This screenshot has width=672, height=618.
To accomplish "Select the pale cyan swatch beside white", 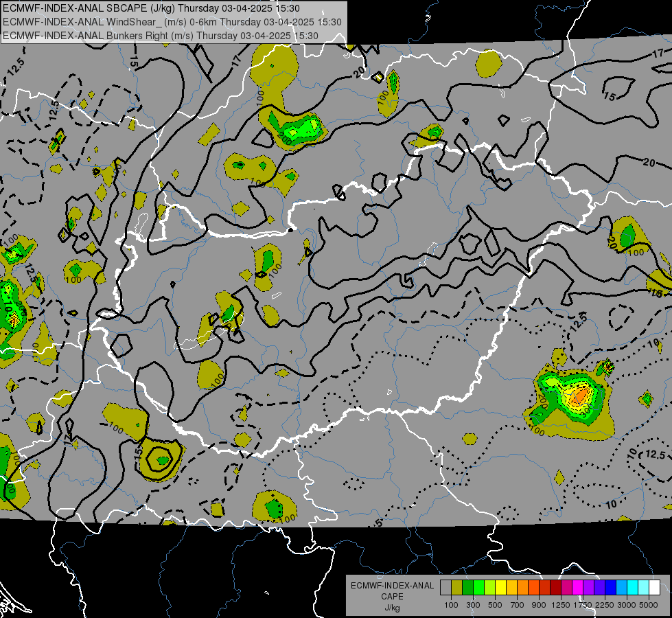I will tap(643, 588).
